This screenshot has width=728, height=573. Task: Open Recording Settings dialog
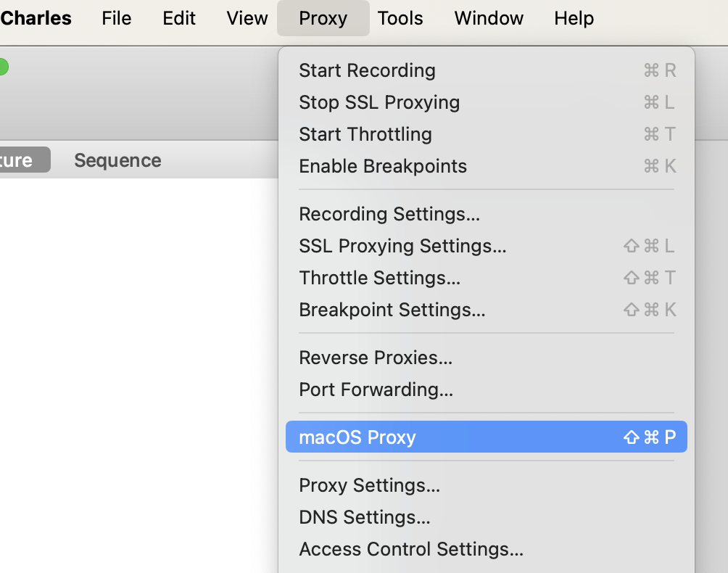tap(389, 214)
